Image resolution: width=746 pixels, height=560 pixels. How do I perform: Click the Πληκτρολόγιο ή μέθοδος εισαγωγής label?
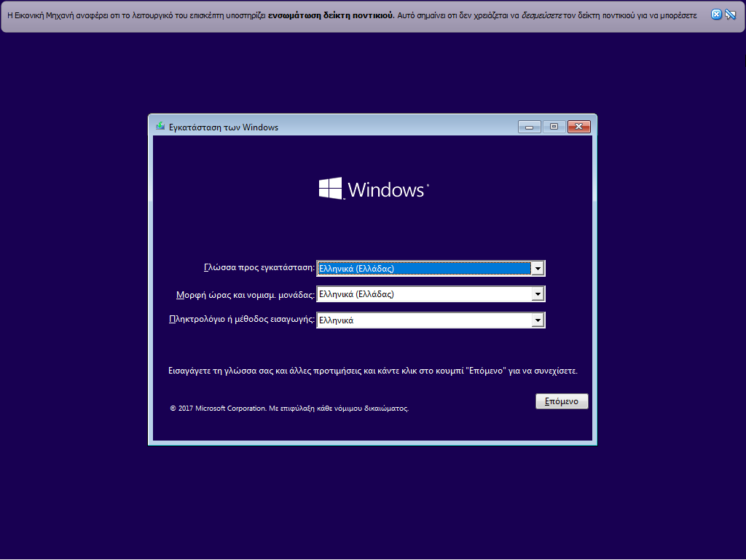(242, 320)
